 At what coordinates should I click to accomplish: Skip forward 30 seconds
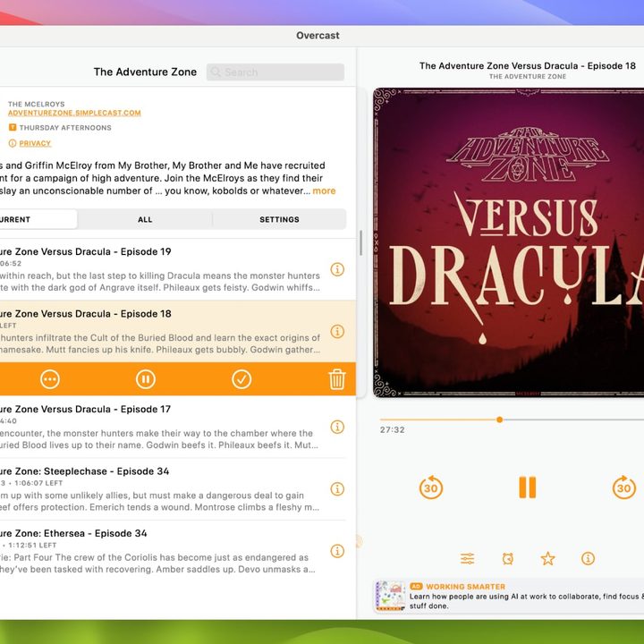tap(624, 487)
